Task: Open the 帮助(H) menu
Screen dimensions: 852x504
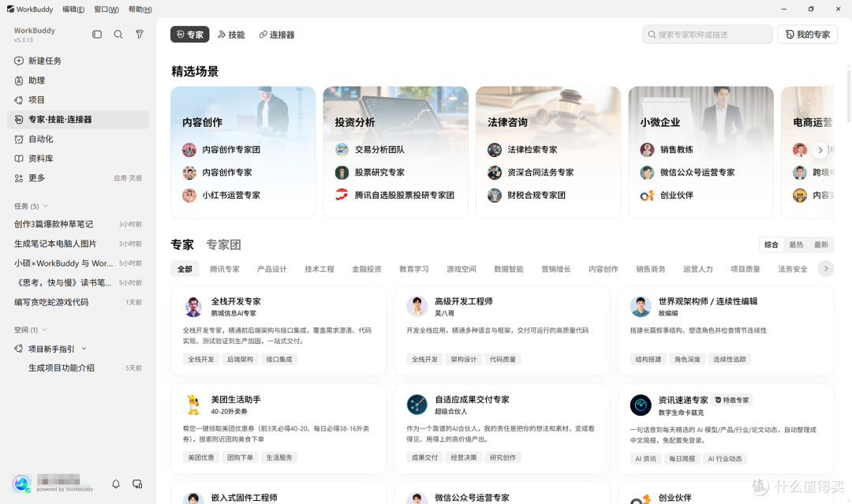Action: tap(140, 9)
